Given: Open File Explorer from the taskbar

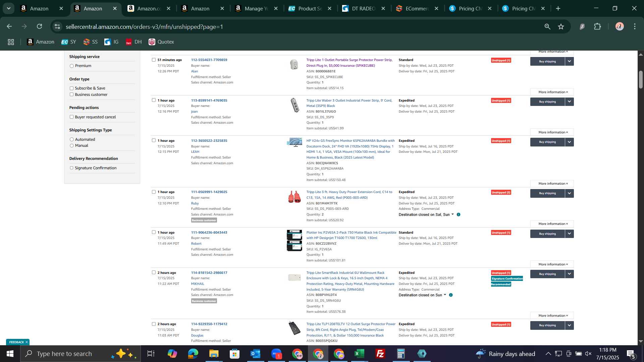Looking at the screenshot, I should 214,354.
